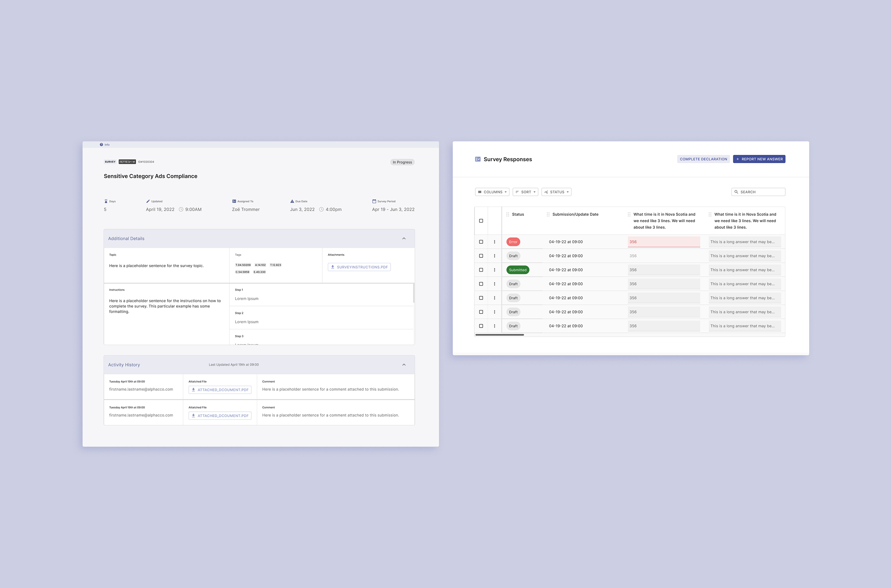
Task: Click the Info help icon
Action: tap(101, 145)
